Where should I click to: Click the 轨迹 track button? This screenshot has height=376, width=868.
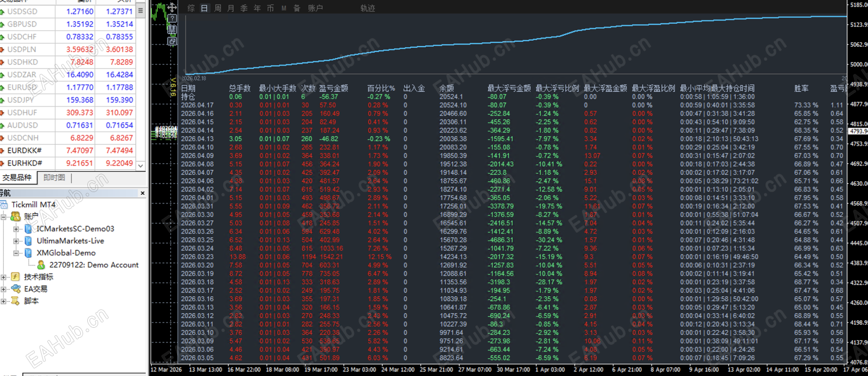pos(368,8)
